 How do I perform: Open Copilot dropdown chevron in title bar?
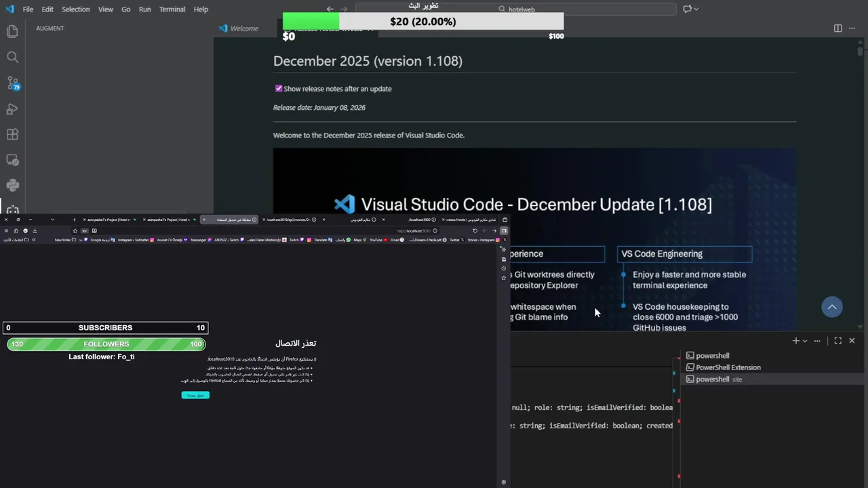click(x=696, y=9)
